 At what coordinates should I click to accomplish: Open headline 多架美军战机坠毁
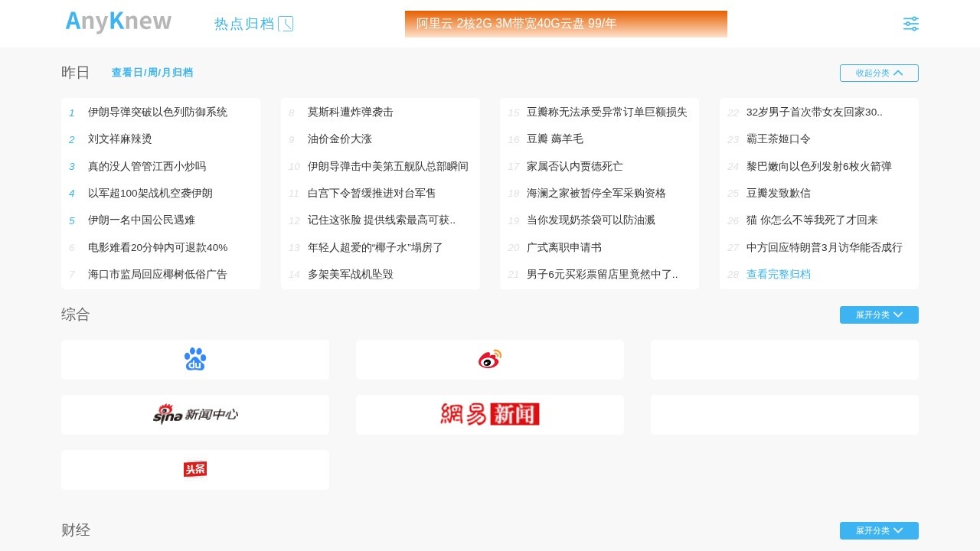click(x=351, y=274)
